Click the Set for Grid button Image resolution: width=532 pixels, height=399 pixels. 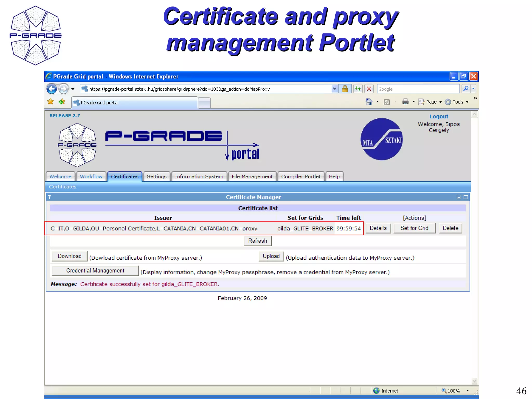(x=414, y=228)
